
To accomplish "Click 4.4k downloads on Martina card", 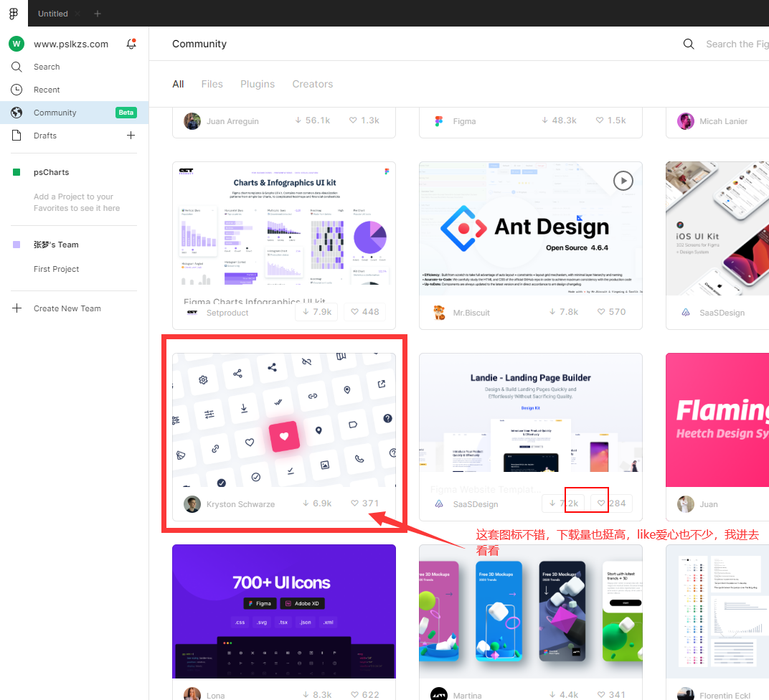I will pos(564,694).
